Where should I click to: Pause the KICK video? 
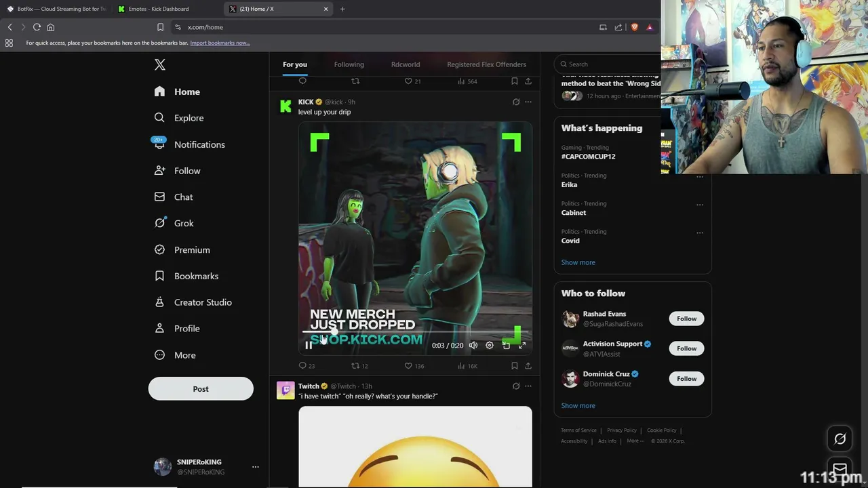tap(309, 345)
